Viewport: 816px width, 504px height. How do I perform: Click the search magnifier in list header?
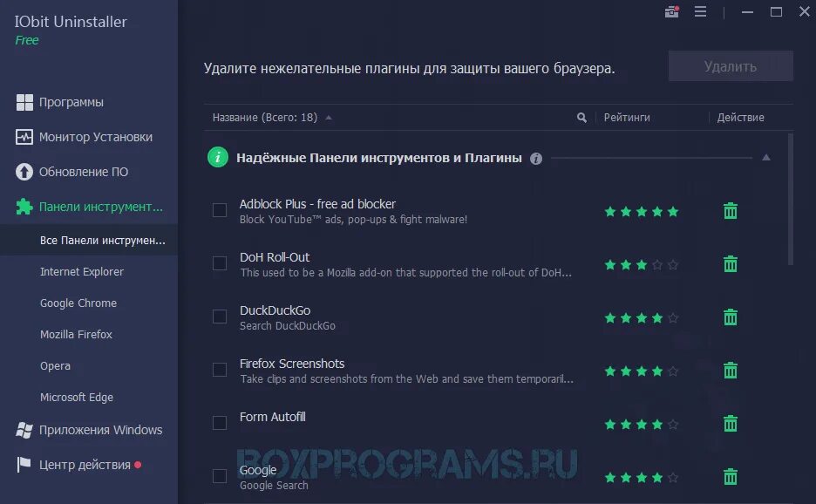click(581, 118)
